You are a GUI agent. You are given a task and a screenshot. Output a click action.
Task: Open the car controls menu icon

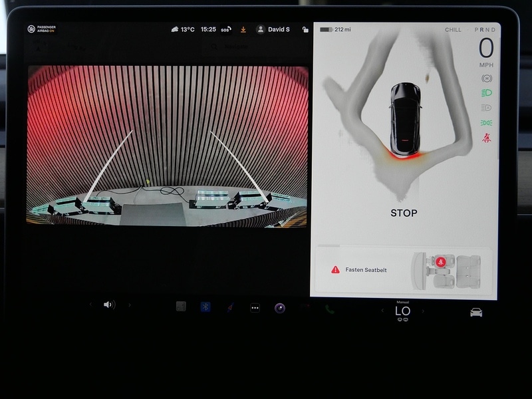pos(476,312)
